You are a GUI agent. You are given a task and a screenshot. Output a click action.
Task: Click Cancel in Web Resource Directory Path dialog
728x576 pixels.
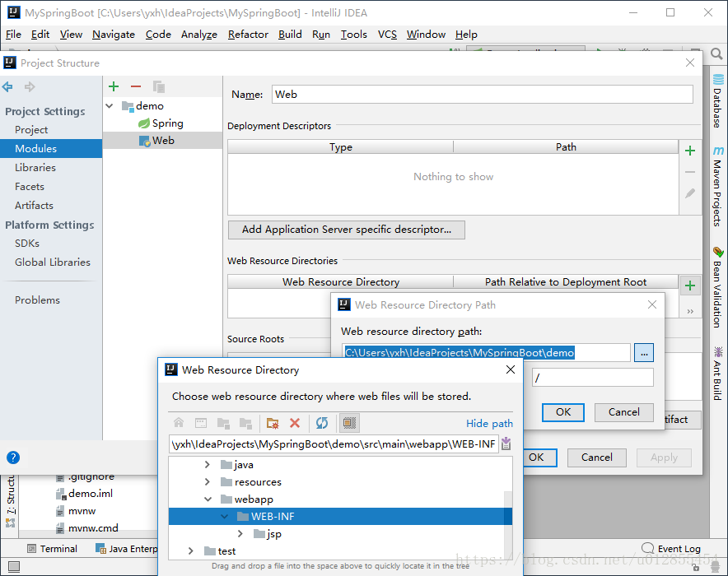(624, 412)
